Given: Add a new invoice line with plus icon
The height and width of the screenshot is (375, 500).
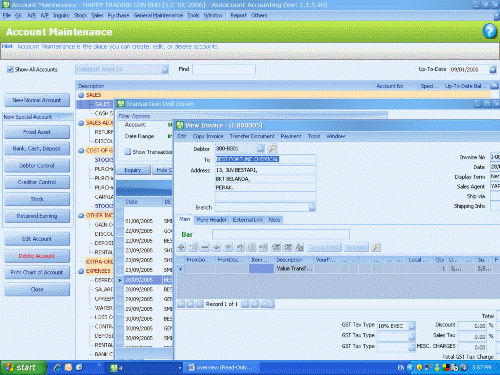Looking at the screenshot, I should [181, 247].
